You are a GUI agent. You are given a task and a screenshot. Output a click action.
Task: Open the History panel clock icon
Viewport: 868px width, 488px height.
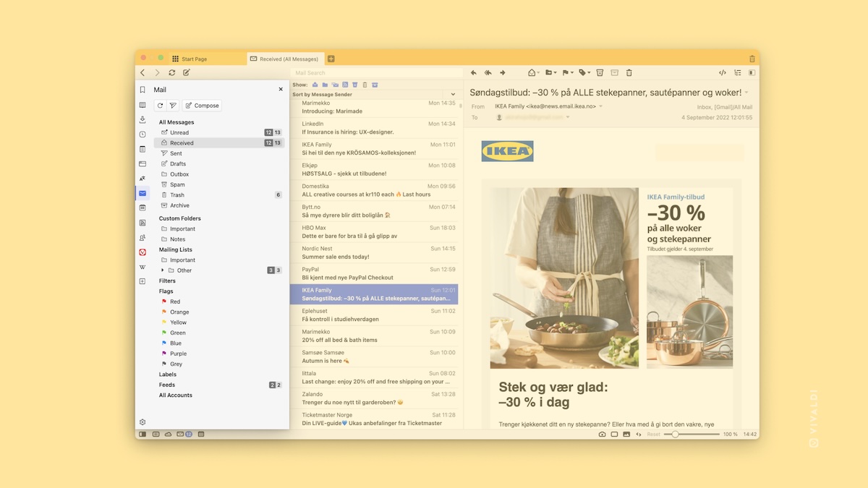coord(142,134)
